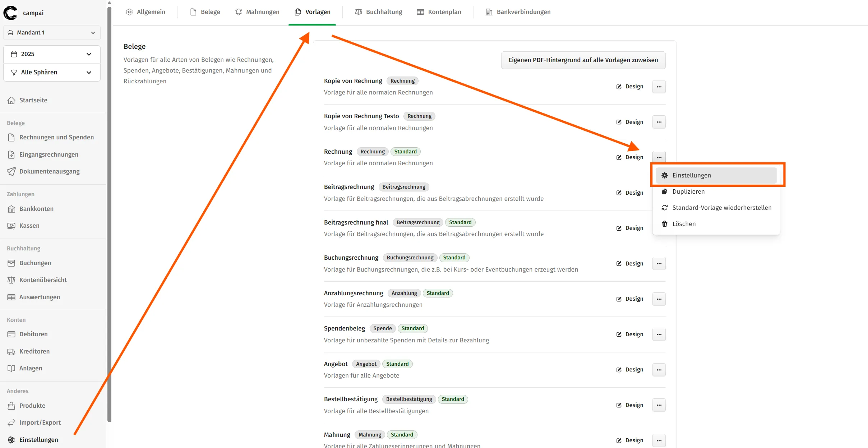Click the campai logo icon
This screenshot has height=448, width=868.
click(10, 13)
